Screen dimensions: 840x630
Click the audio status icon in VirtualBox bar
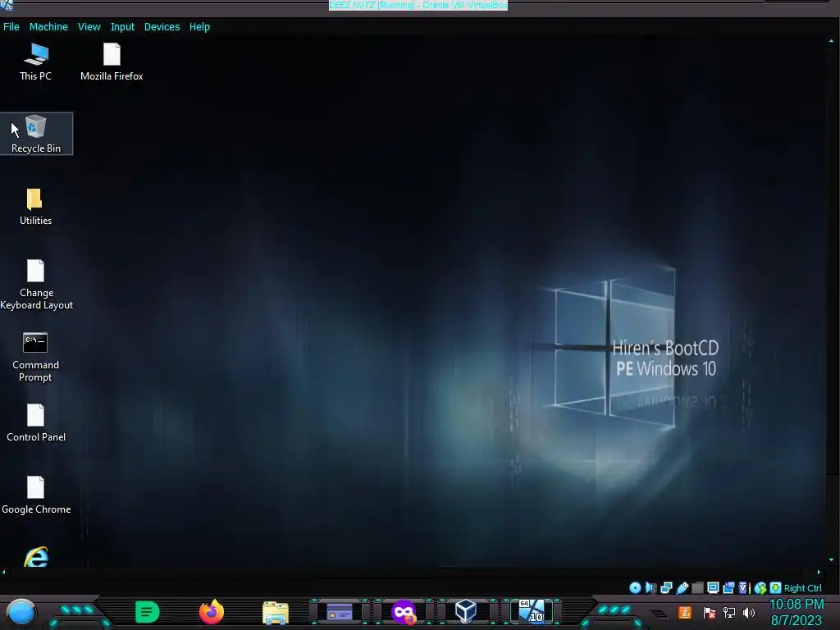click(x=651, y=588)
